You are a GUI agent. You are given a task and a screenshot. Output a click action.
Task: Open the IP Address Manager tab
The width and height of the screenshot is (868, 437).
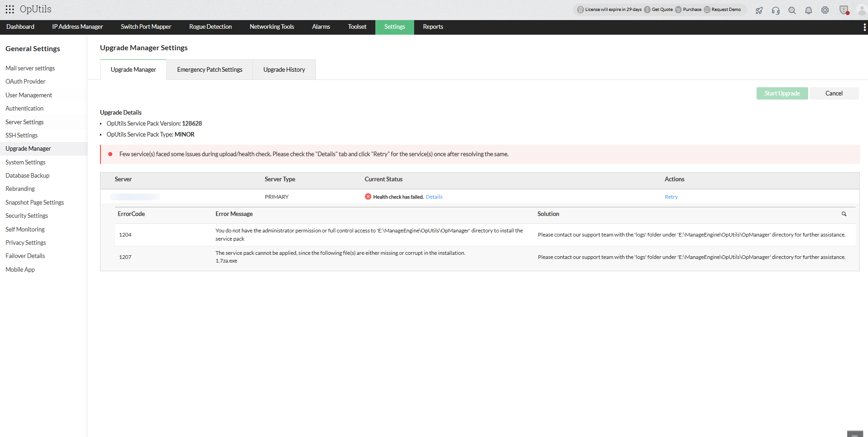click(x=78, y=27)
